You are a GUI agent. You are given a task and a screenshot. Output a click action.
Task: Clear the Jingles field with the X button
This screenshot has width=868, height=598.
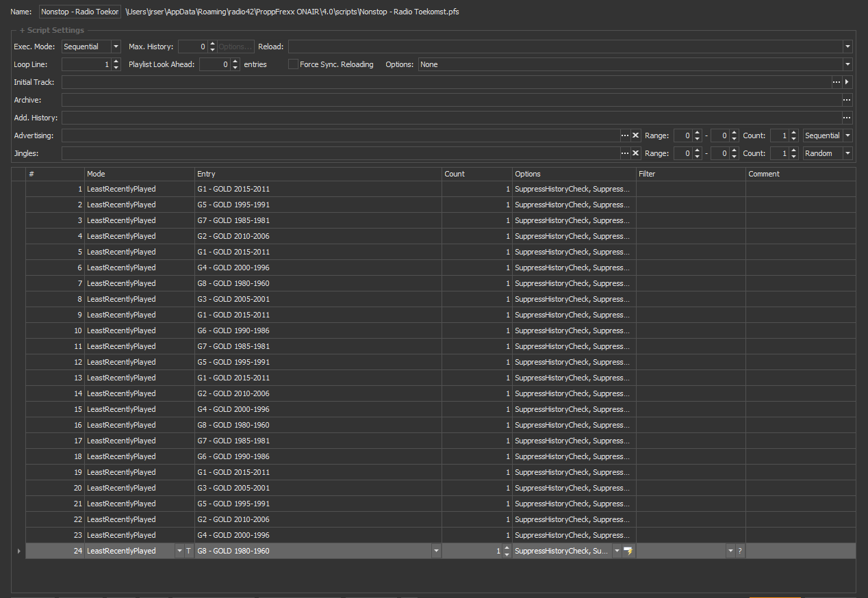click(635, 153)
